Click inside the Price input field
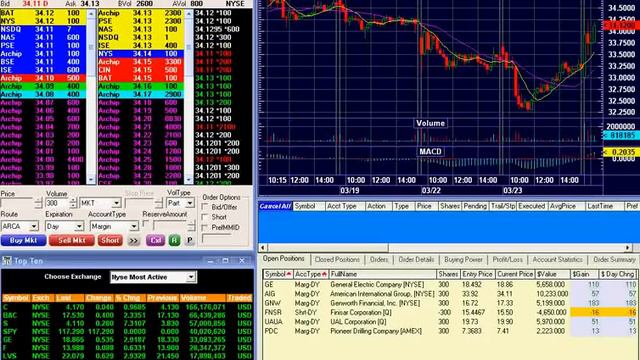The image size is (640, 360). [18, 203]
